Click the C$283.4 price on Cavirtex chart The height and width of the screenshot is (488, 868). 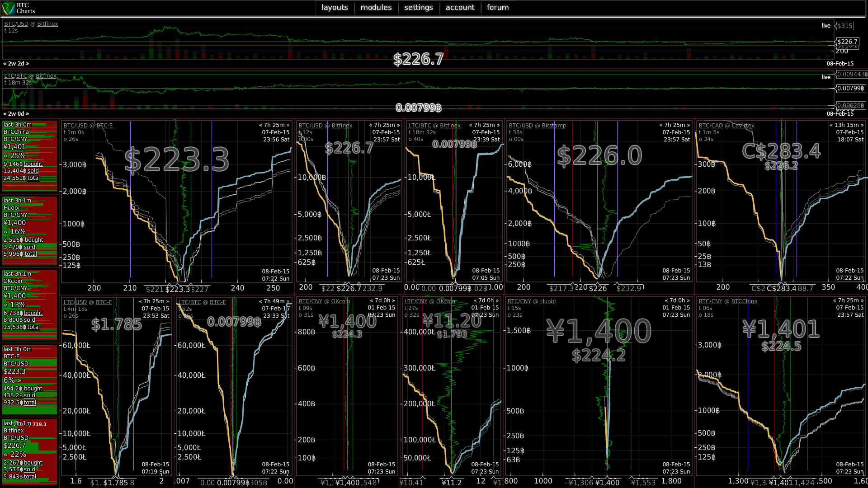pyautogui.click(x=781, y=151)
